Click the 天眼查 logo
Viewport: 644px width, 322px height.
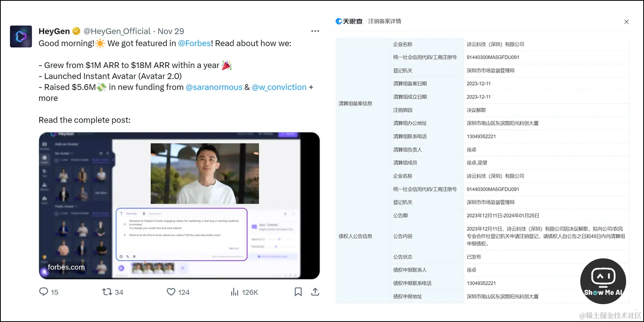[349, 21]
